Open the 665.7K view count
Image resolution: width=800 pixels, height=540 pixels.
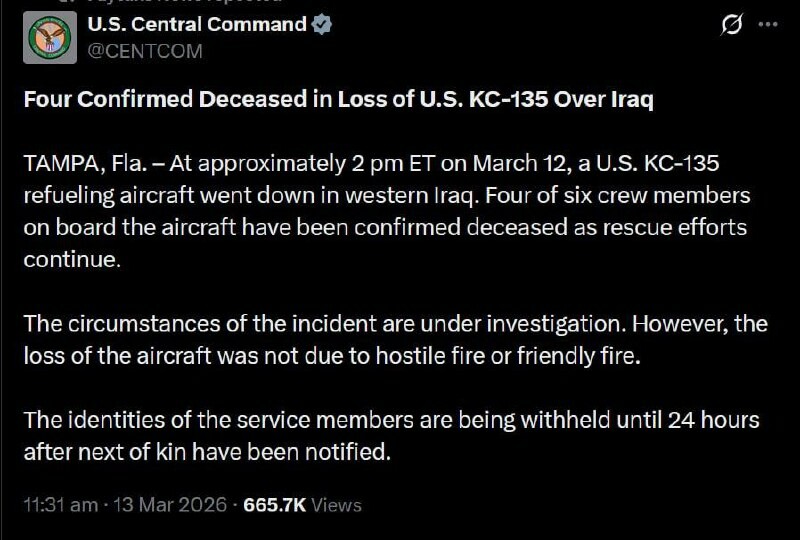coord(274,505)
